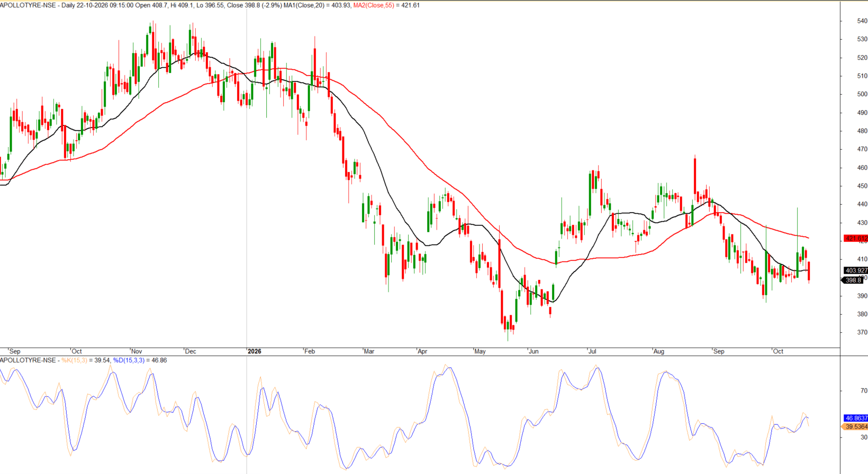Click the Jul label on date axis
The height and width of the screenshot is (474, 868).
coord(592,351)
